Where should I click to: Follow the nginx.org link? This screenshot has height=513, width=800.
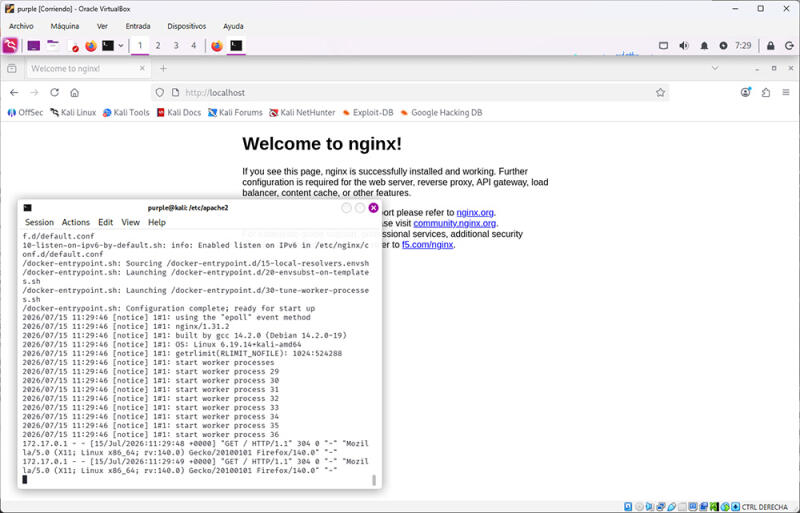pos(475,212)
